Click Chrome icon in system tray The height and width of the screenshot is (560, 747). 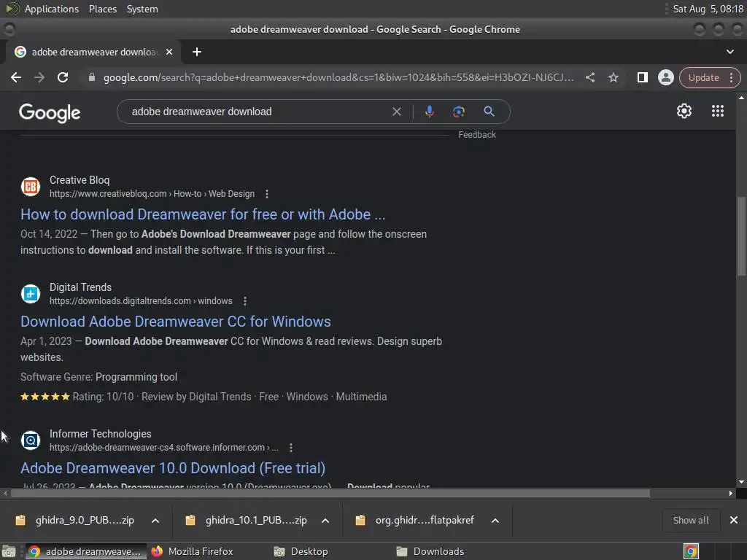pyautogui.click(x=691, y=551)
